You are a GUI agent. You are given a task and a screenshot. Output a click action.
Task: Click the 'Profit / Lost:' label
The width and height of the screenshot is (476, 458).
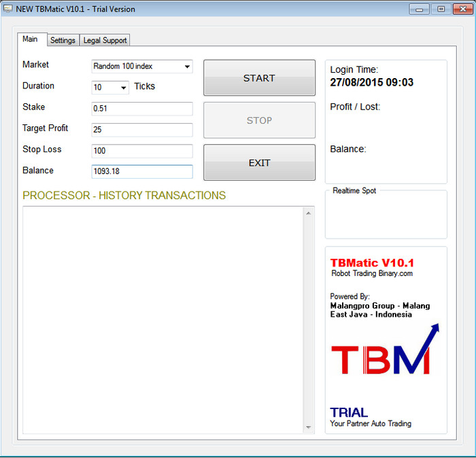click(x=355, y=107)
